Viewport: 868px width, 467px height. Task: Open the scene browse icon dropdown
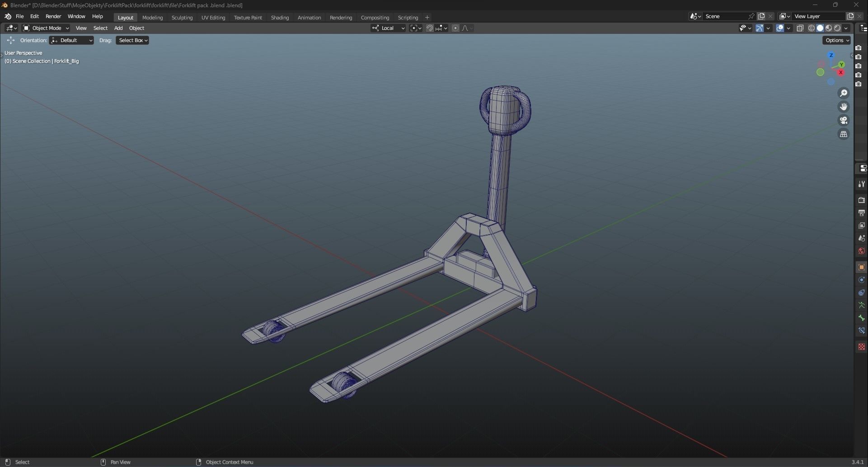click(696, 16)
